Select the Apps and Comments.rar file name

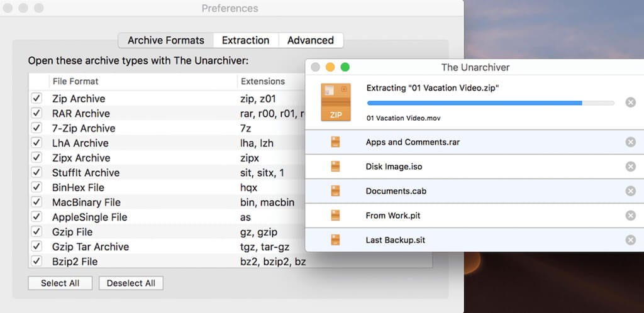tap(413, 142)
